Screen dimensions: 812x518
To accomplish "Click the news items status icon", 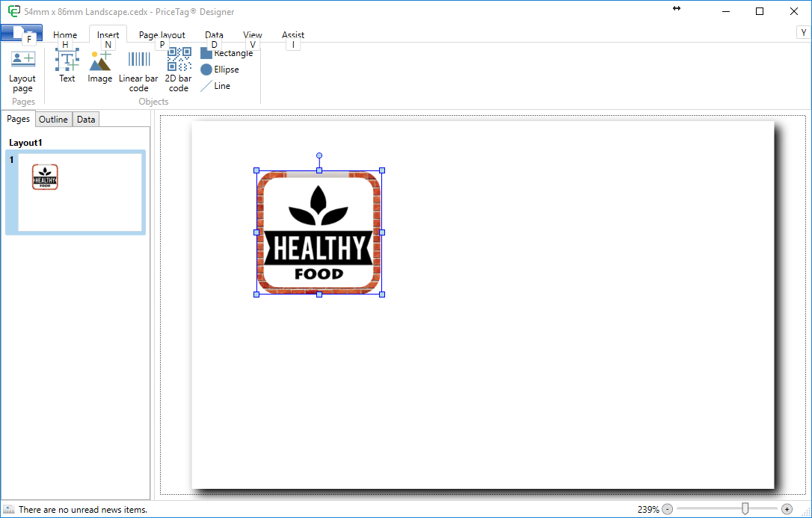I will [9, 509].
